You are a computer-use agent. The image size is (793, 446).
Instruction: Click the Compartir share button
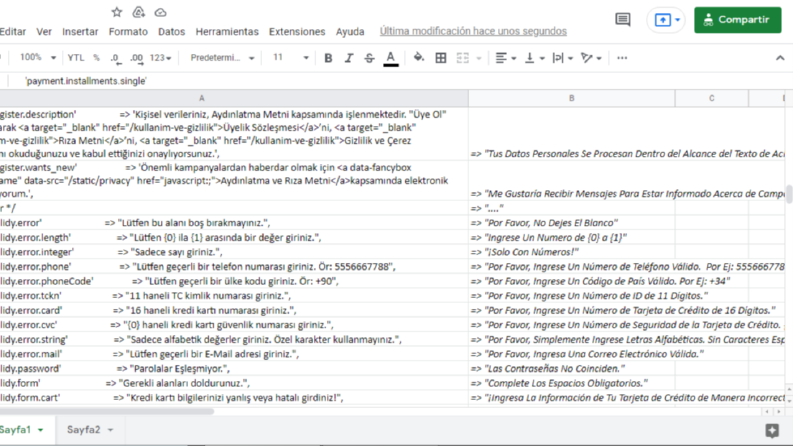tap(737, 20)
